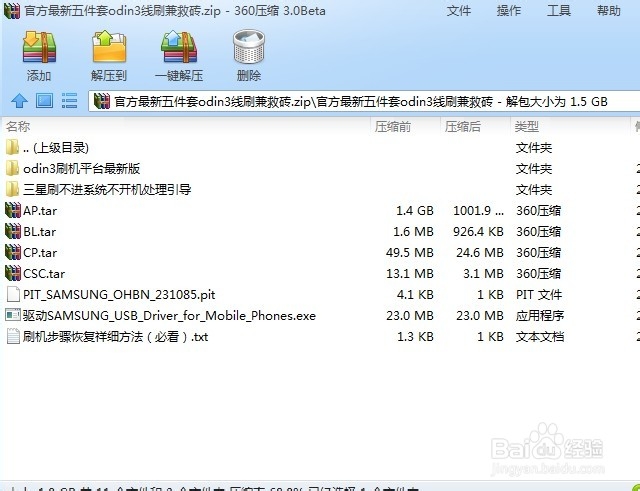Go up one level with blue arrow
This screenshot has height=491, width=640.
click(x=19, y=100)
